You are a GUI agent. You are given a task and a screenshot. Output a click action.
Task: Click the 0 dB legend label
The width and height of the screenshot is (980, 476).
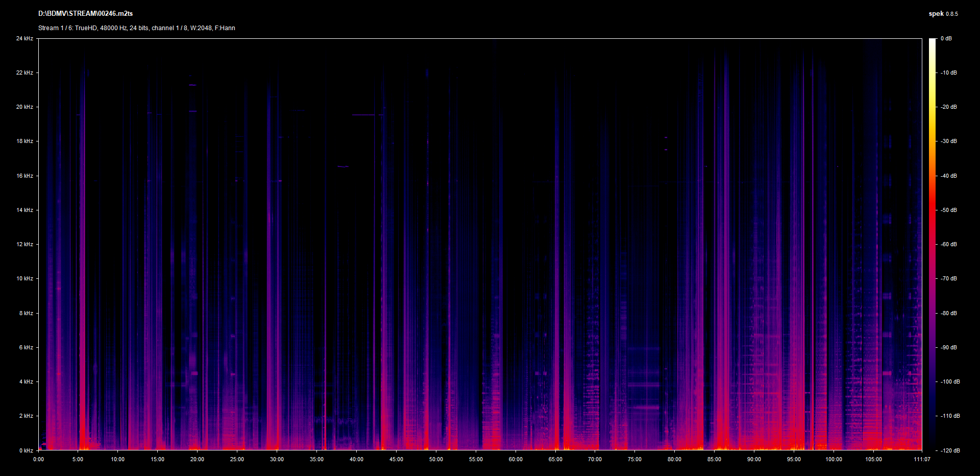946,38
